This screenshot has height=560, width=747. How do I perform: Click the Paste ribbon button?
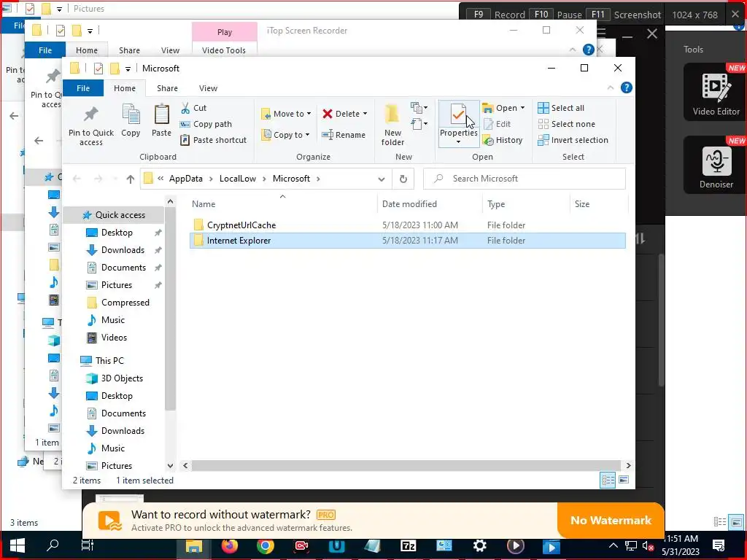tap(161, 121)
